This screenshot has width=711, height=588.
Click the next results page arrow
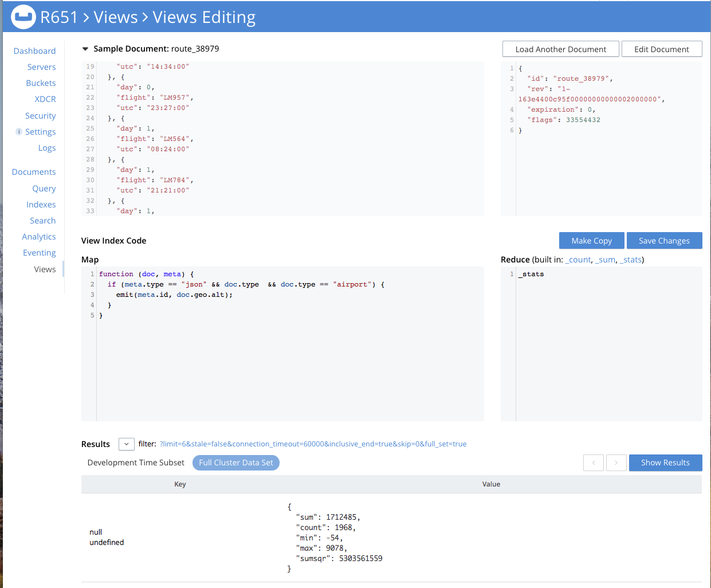[x=616, y=462]
